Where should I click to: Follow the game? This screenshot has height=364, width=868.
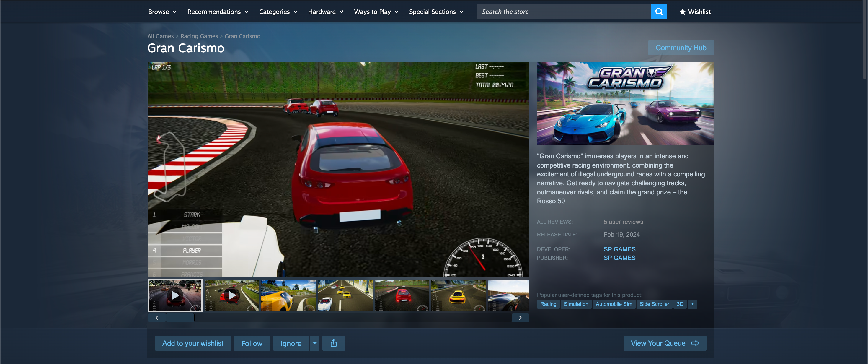pyautogui.click(x=252, y=343)
